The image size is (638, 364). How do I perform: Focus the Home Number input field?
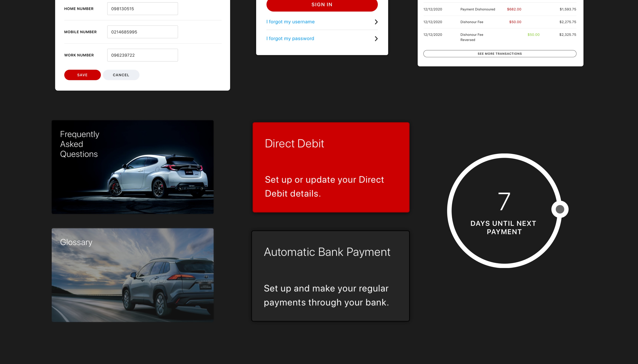[x=142, y=9]
